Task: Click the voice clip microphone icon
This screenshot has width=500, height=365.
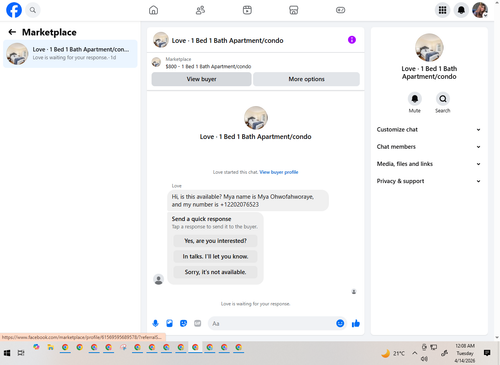Action: 155,323
